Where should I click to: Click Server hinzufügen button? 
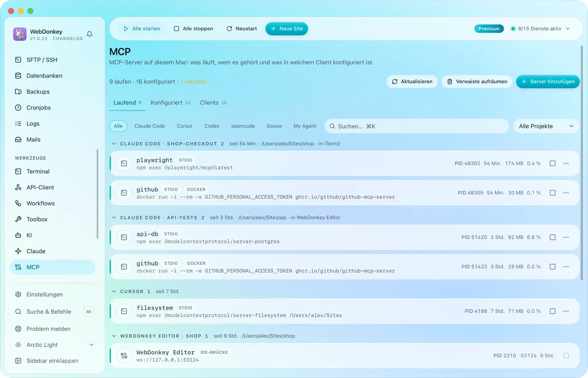coord(548,81)
